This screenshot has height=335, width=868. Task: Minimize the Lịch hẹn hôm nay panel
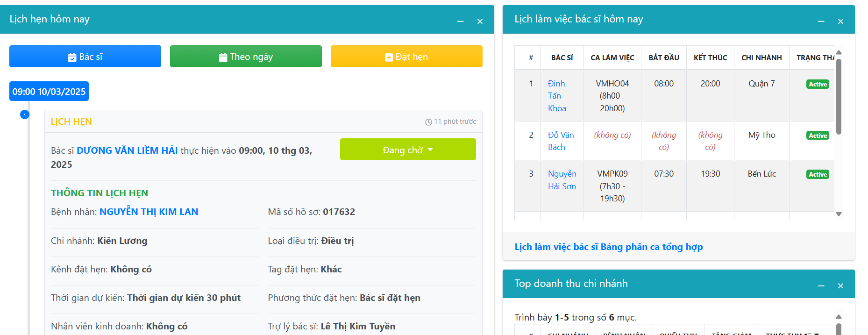[x=460, y=21]
